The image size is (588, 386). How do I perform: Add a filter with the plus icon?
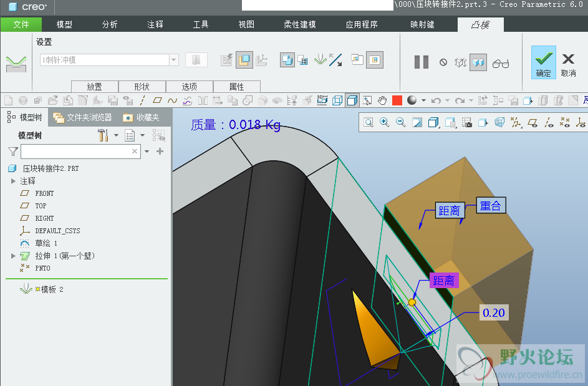coord(160,151)
